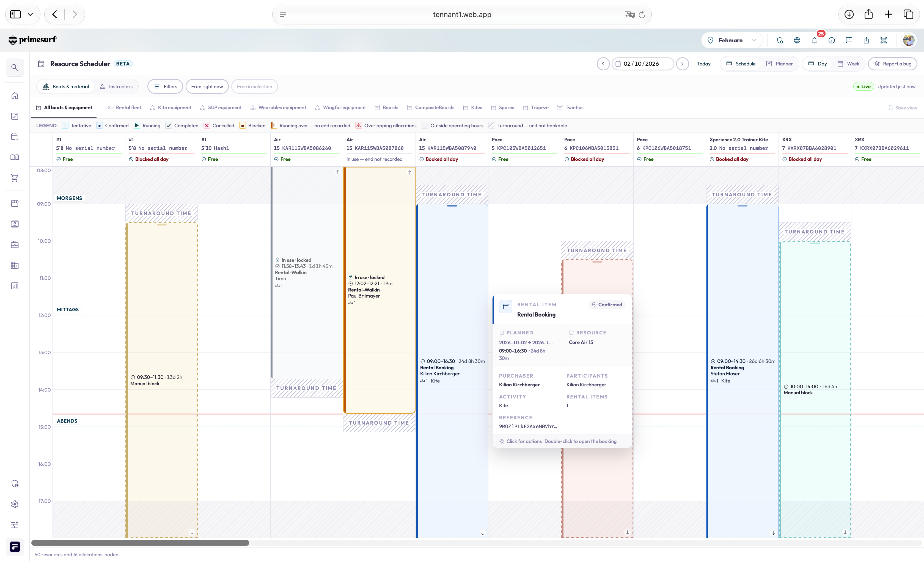Open the Kite equipment tab
Viewport: 924px width, 561px height.
170,108
